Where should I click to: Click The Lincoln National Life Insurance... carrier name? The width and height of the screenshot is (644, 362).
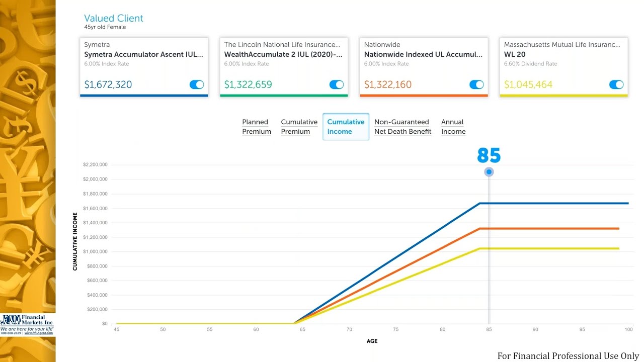pos(282,45)
